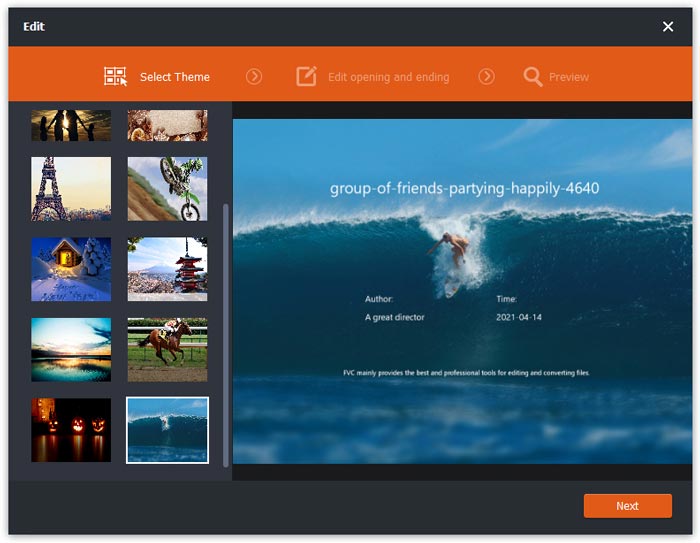Select the horse racing theme
Image resolution: width=700 pixels, height=543 pixels.
point(167,349)
